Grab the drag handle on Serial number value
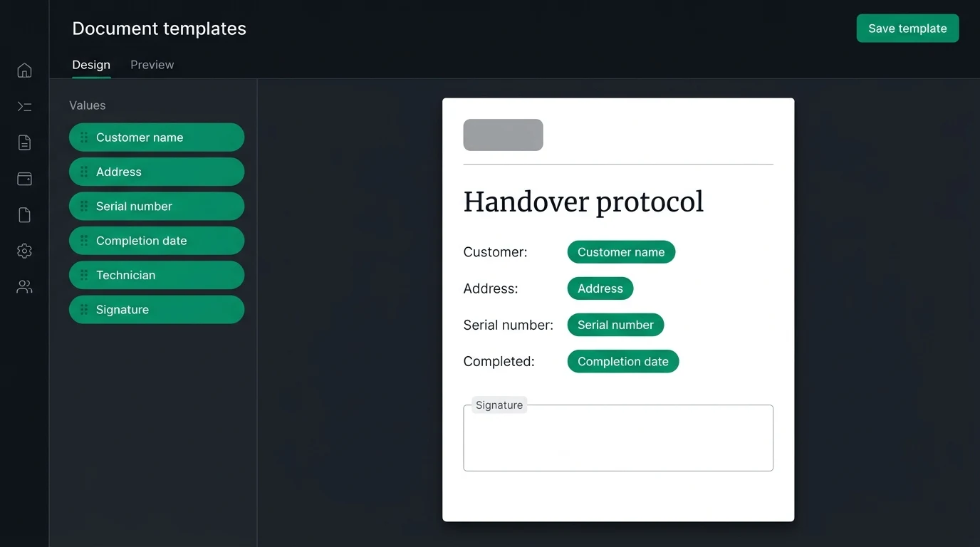 84,207
